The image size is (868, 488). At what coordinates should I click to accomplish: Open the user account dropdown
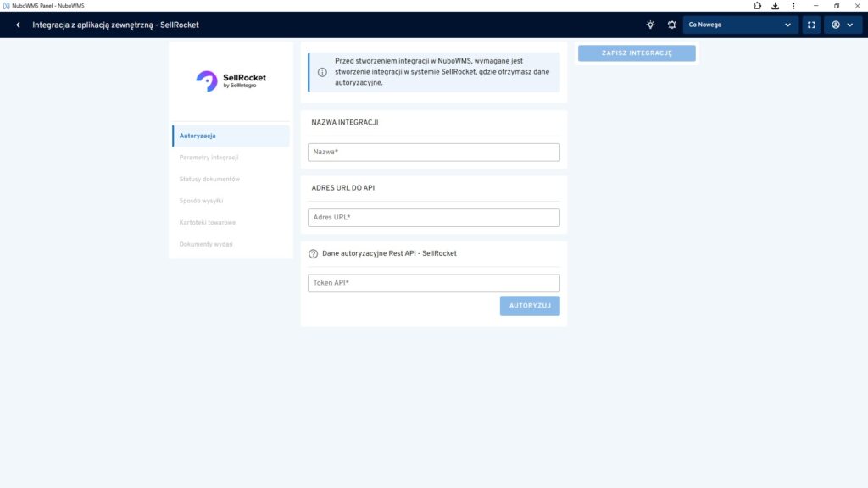(x=842, y=25)
